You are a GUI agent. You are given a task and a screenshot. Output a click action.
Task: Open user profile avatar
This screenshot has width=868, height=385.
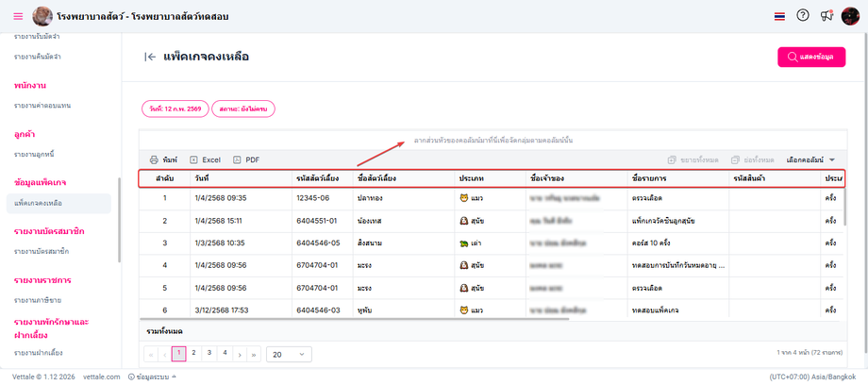(x=850, y=16)
